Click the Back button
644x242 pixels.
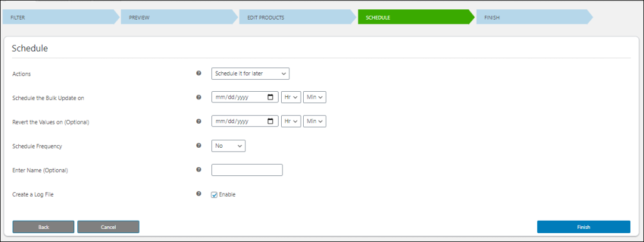click(x=43, y=227)
